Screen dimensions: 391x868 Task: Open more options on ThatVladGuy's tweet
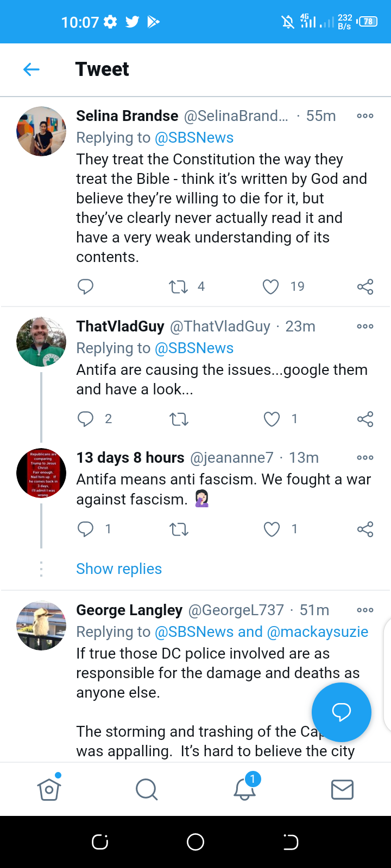click(365, 327)
